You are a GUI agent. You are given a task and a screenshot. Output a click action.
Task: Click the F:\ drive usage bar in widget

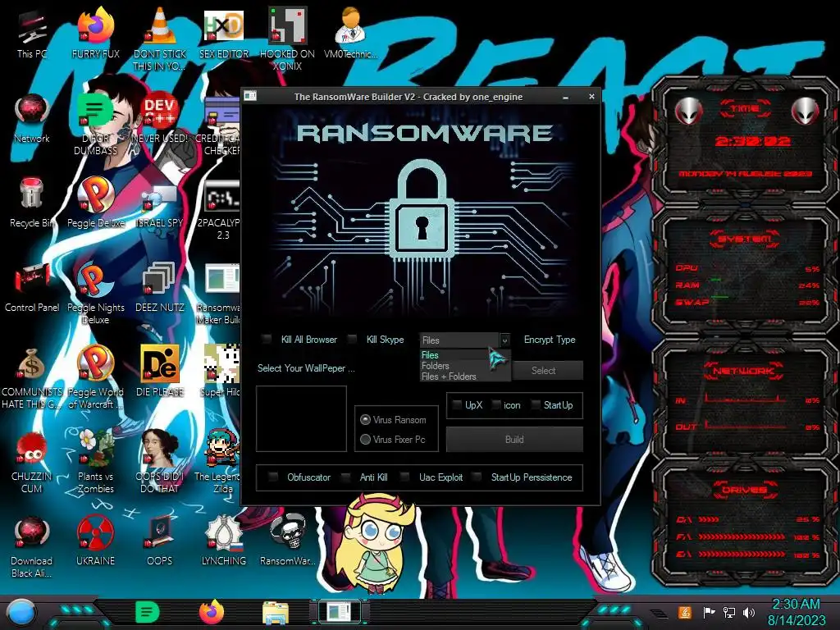click(x=742, y=536)
